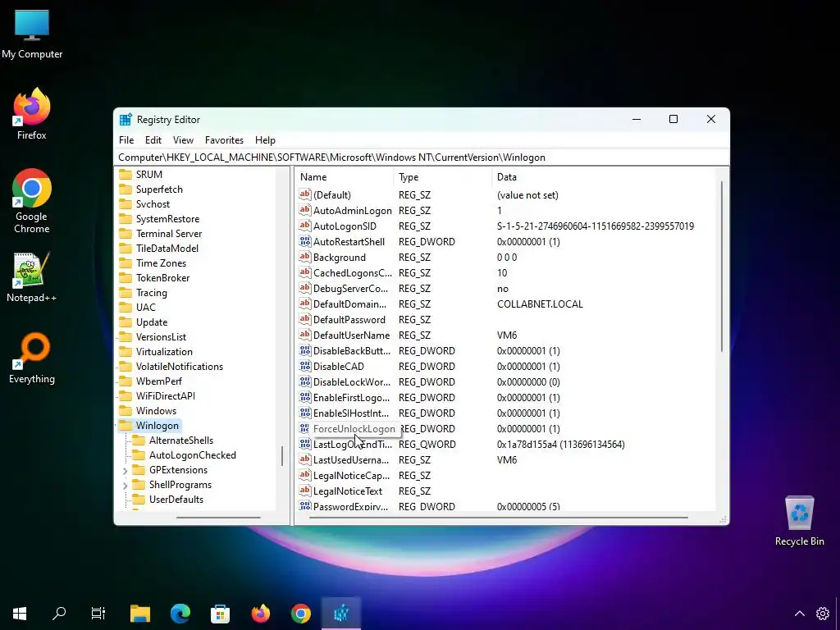Viewport: 840px width, 630px height.
Task: Open the Notepad++ desktop shortcut
Action: pos(32,277)
